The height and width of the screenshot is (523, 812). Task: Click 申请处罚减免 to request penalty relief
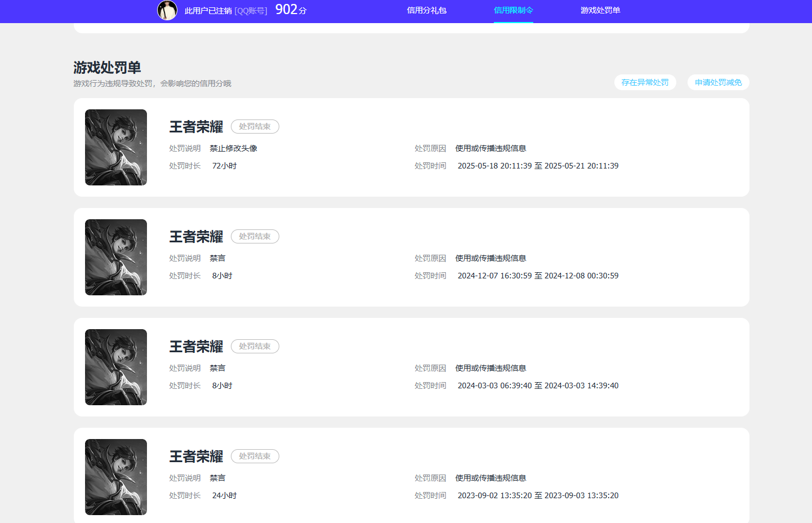coord(718,82)
